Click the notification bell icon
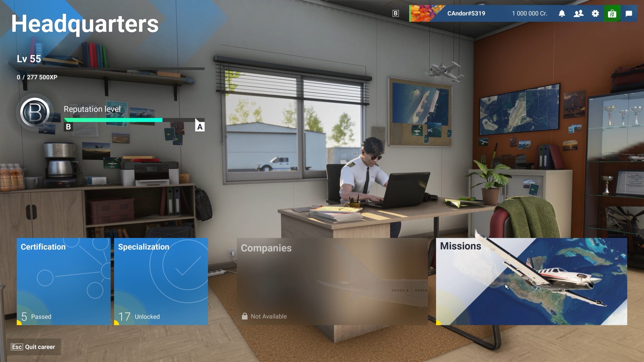This screenshot has height=362, width=644. [562, 13]
